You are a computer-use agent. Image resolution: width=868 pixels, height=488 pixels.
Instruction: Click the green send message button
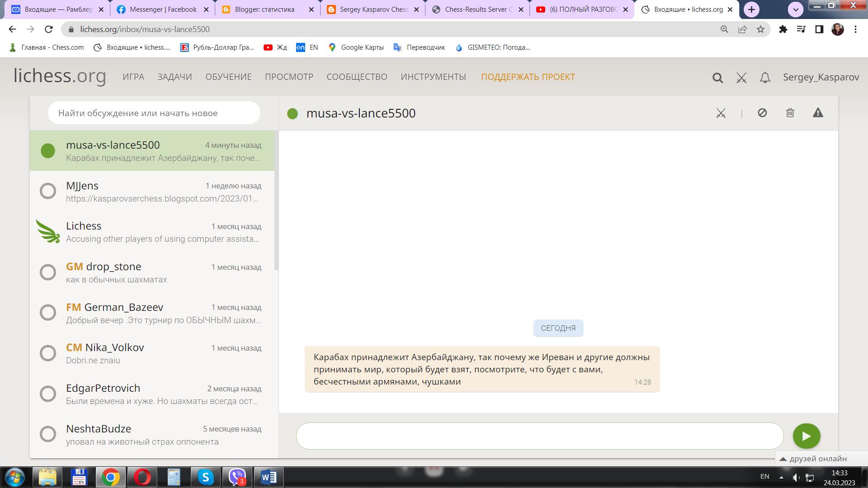tap(806, 436)
